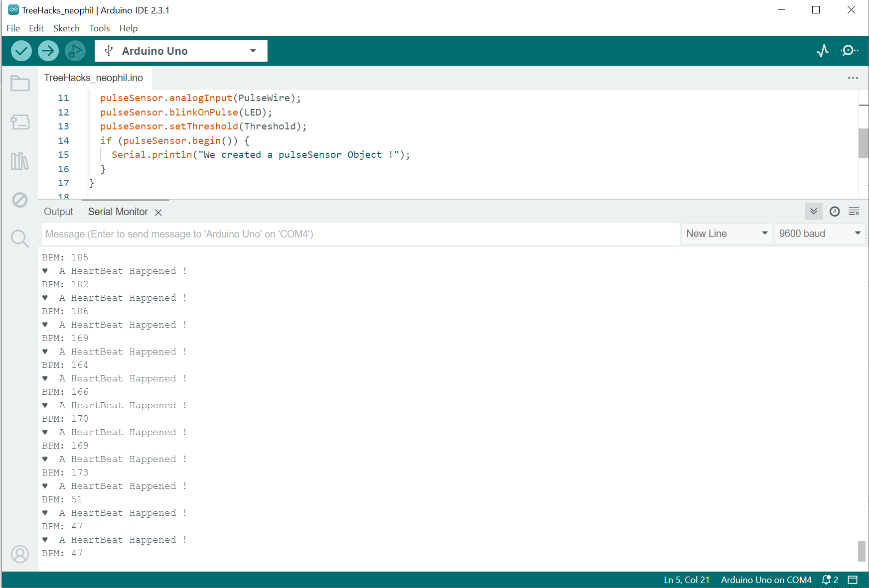Screen dimensions: 869x588
Task: Open the File menu
Action: coord(13,28)
